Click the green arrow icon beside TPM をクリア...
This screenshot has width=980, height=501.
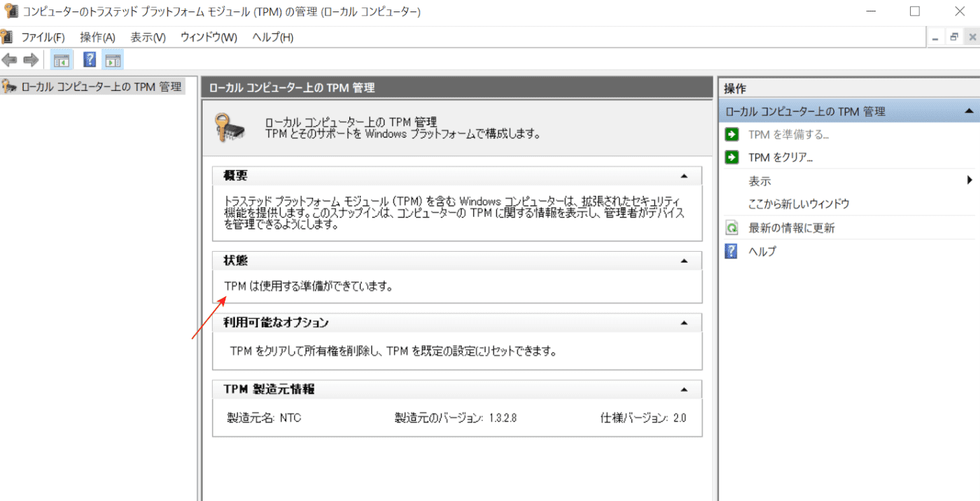732,158
